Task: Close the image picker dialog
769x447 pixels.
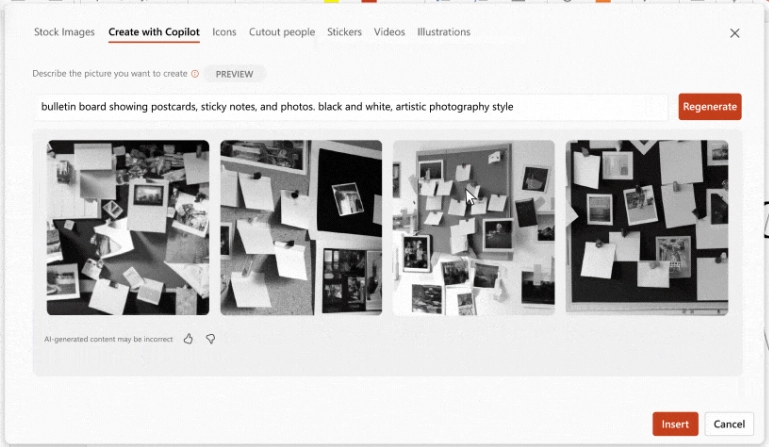Action: click(735, 33)
